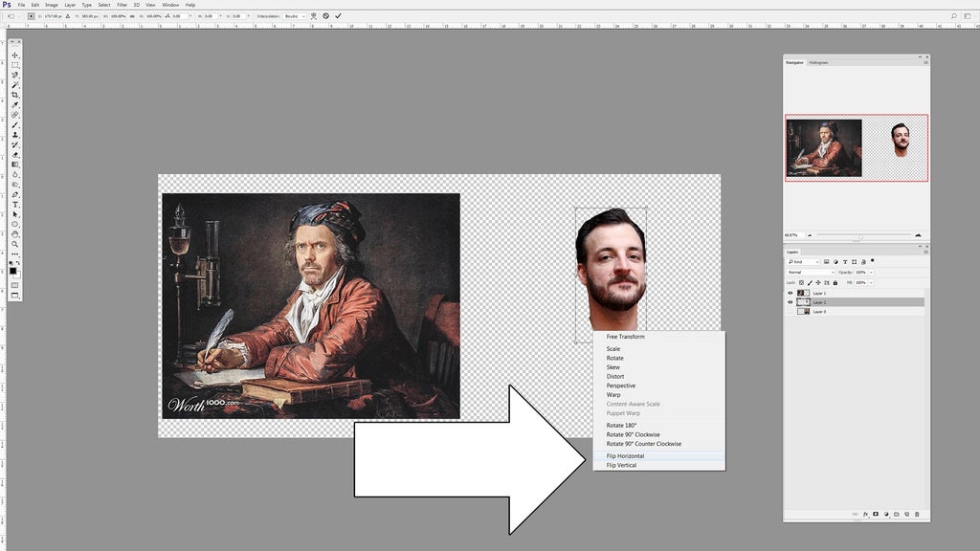Image resolution: width=980 pixels, height=551 pixels.
Task: Click the Photoshop Ps logo
Action: pos(7,5)
